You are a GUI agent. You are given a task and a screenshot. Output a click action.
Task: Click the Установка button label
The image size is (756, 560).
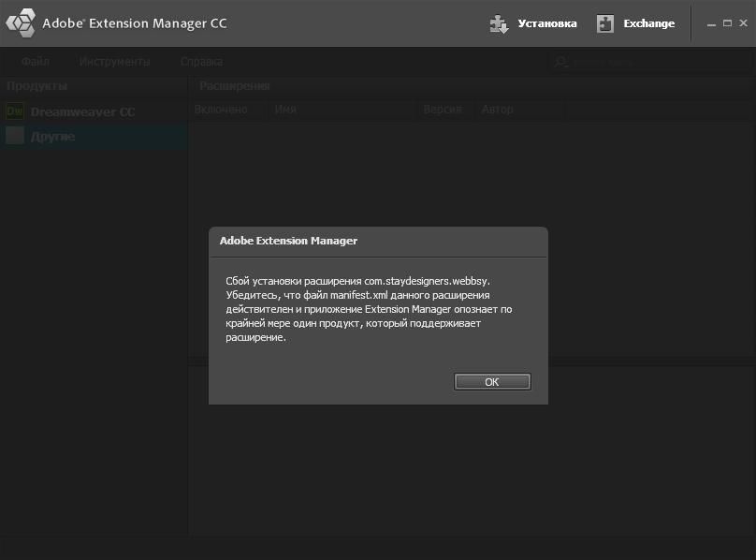pos(547,23)
